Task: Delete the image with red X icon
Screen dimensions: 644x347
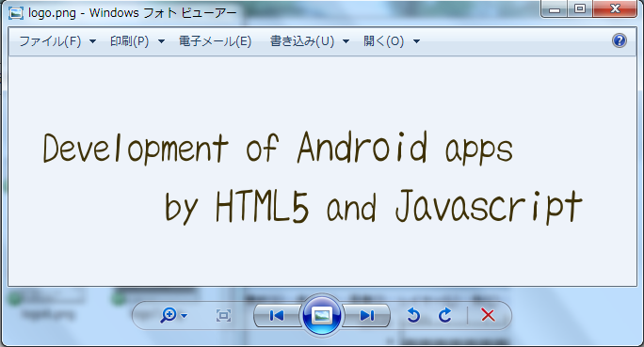Action: pyautogui.click(x=488, y=315)
